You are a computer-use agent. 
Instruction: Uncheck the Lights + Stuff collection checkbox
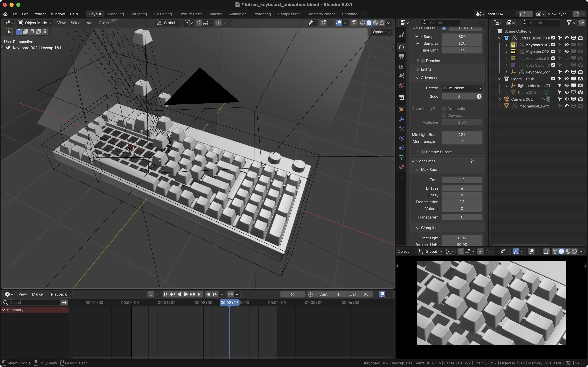click(553, 79)
